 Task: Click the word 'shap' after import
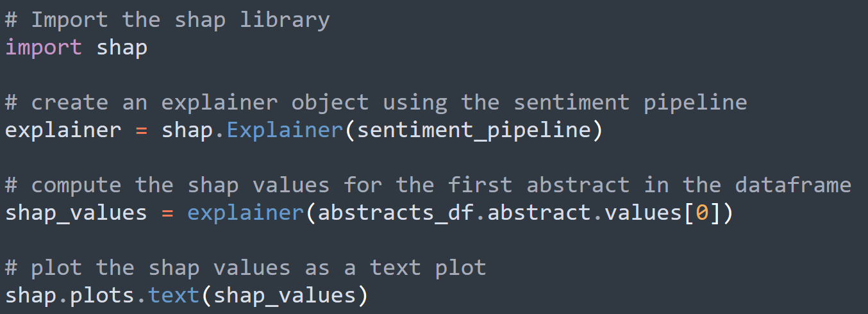click(x=122, y=47)
